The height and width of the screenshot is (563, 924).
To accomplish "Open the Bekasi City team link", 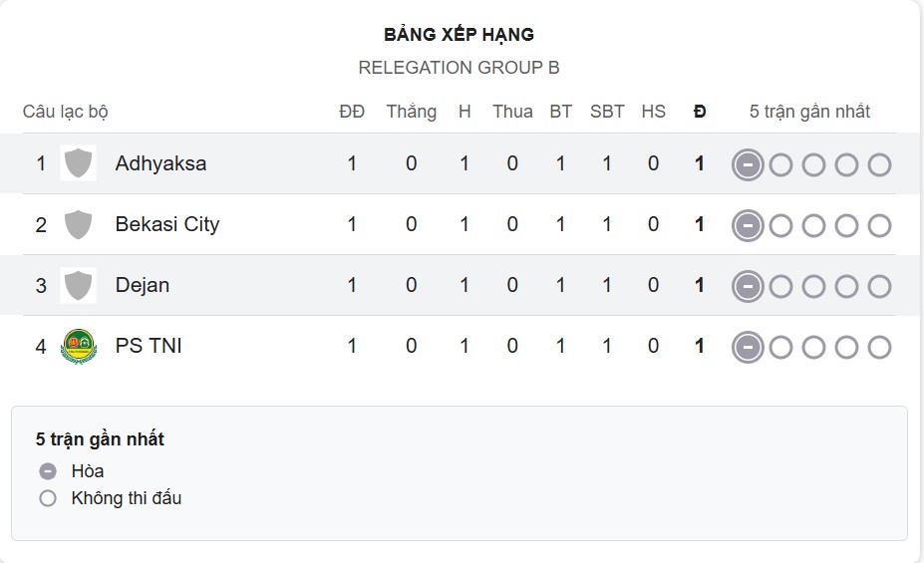I will click(x=166, y=224).
